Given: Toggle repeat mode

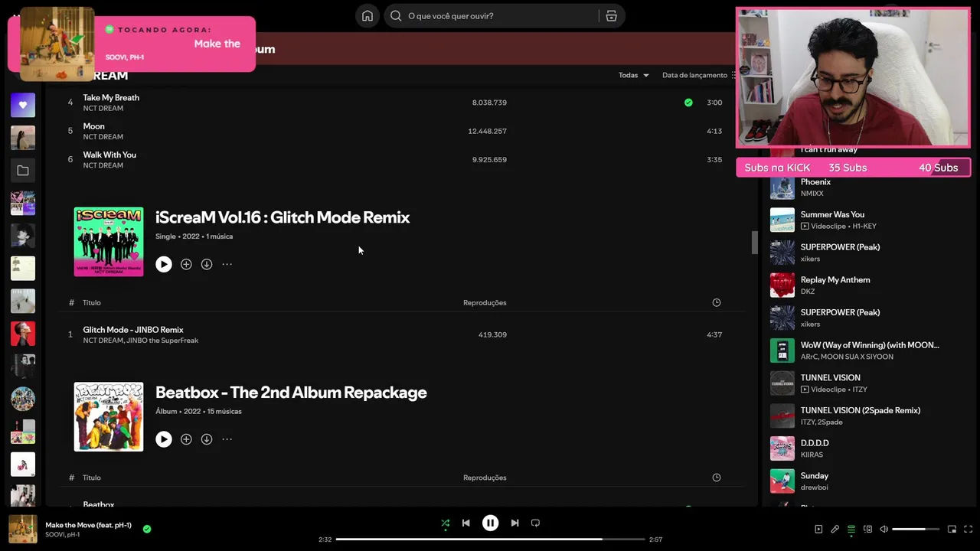Looking at the screenshot, I should 535,523.
